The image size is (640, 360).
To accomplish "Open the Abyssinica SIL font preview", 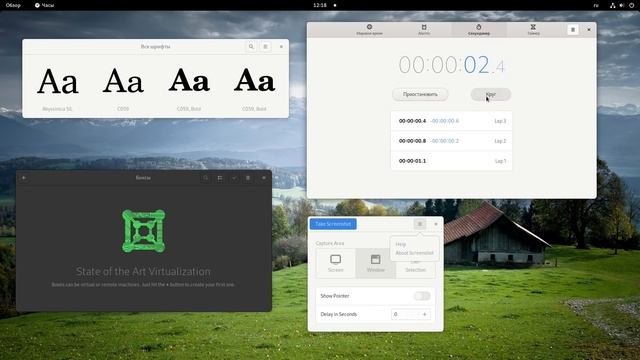I will point(58,87).
